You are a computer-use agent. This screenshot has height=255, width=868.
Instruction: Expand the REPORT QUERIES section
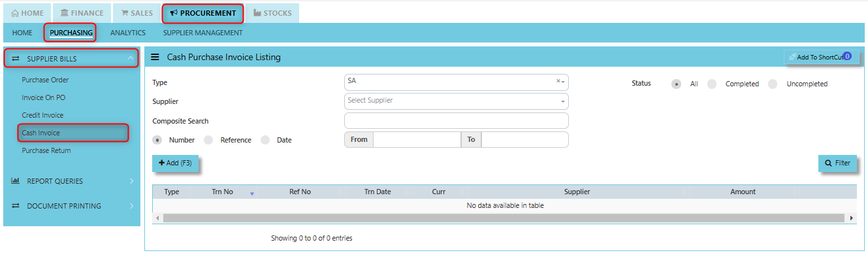72,181
